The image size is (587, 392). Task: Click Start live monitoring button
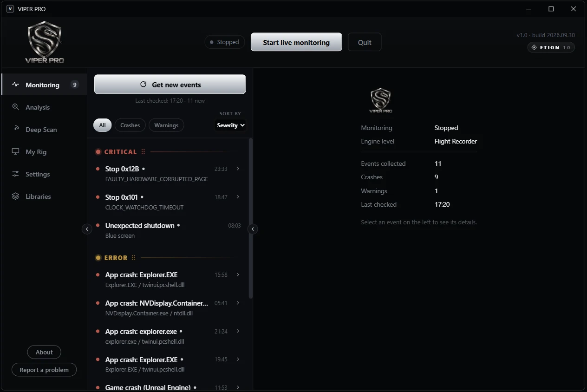pos(296,42)
